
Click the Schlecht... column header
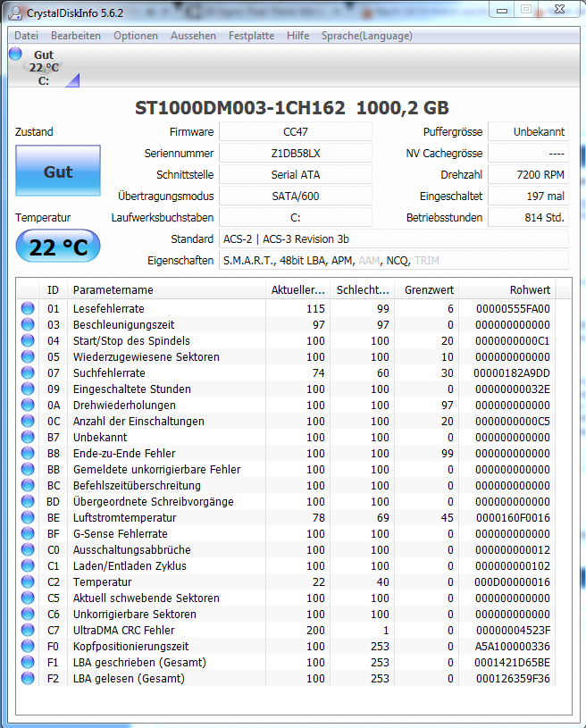click(362, 290)
